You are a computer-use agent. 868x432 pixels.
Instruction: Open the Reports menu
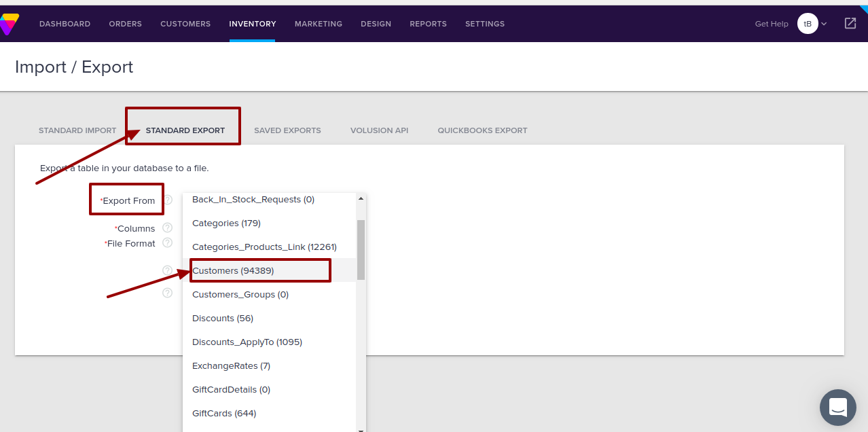coord(428,24)
